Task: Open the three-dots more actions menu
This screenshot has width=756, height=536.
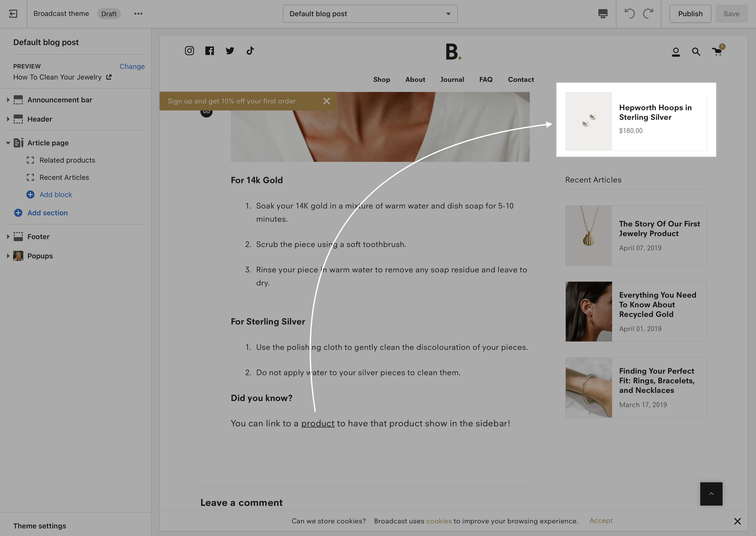Action: click(x=138, y=13)
